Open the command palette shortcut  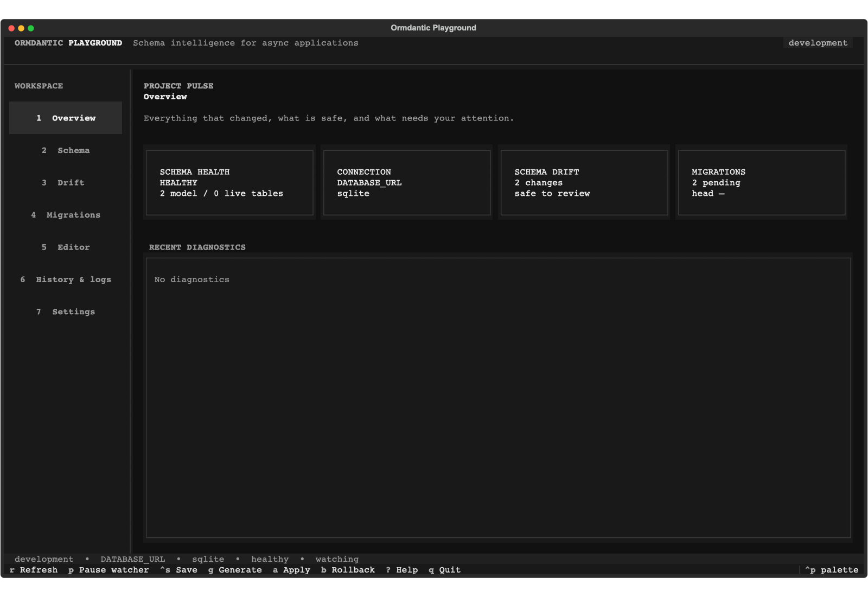point(832,570)
